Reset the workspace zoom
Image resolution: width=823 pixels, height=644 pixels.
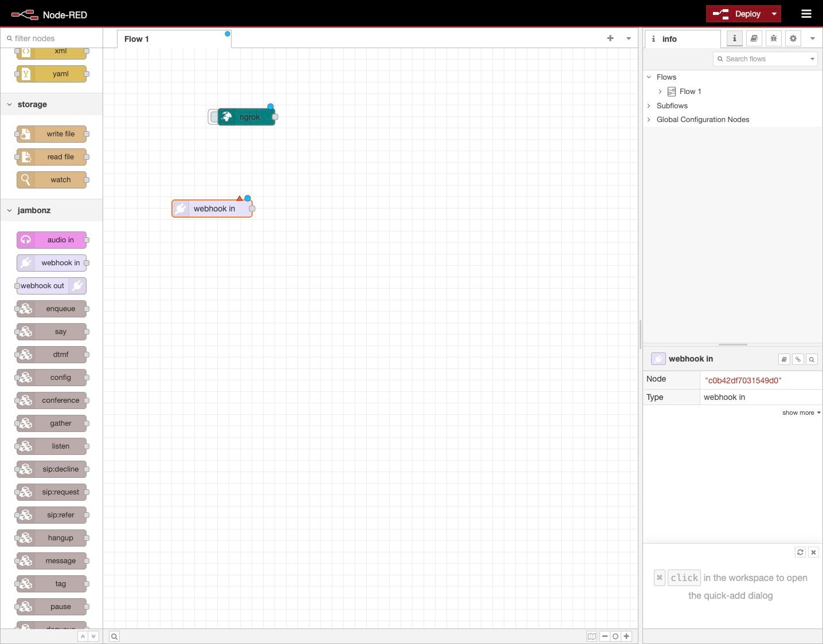pyautogui.click(x=616, y=637)
